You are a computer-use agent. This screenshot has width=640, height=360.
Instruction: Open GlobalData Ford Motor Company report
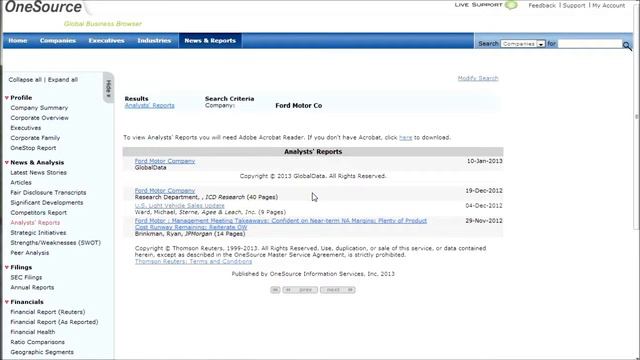click(x=165, y=161)
